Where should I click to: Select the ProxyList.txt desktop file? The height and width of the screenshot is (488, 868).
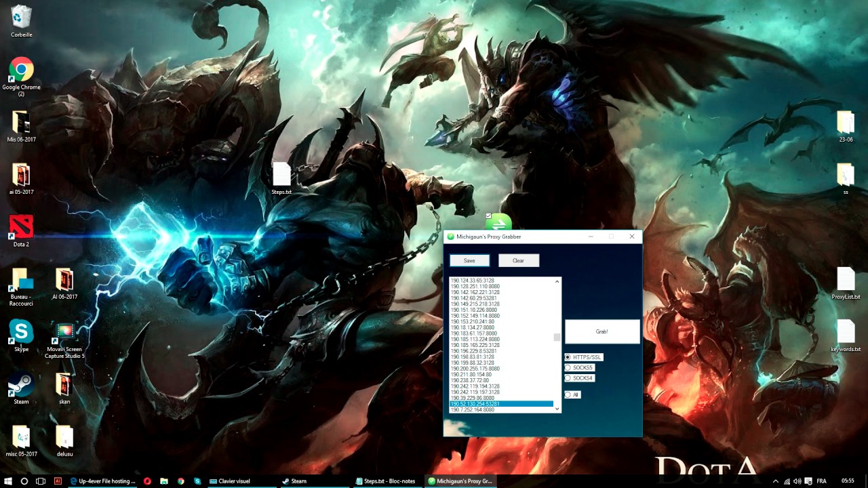pyautogui.click(x=846, y=283)
